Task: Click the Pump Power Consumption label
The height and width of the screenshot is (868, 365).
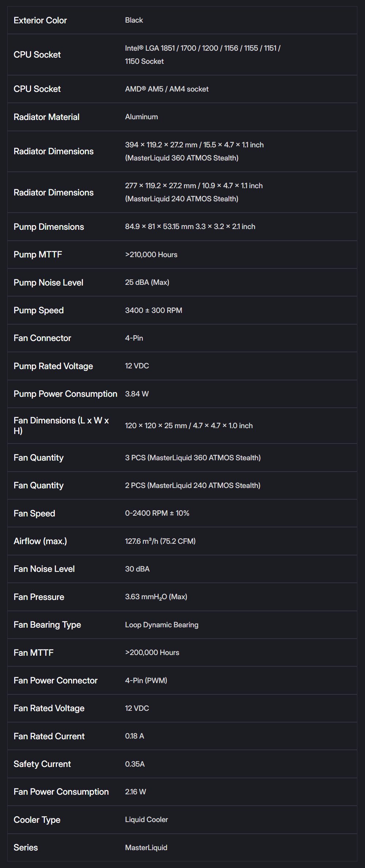Action: click(x=65, y=394)
